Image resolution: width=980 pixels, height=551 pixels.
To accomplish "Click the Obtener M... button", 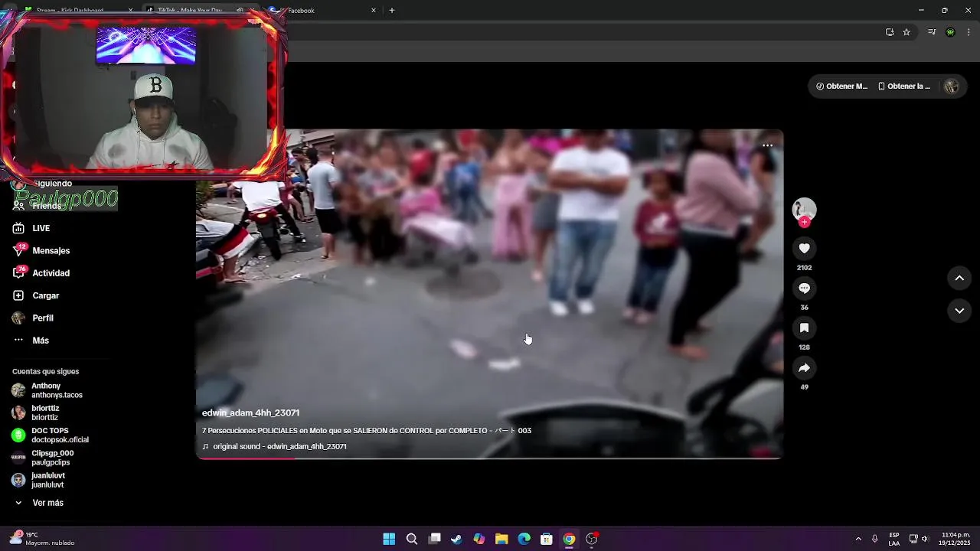I will [841, 86].
